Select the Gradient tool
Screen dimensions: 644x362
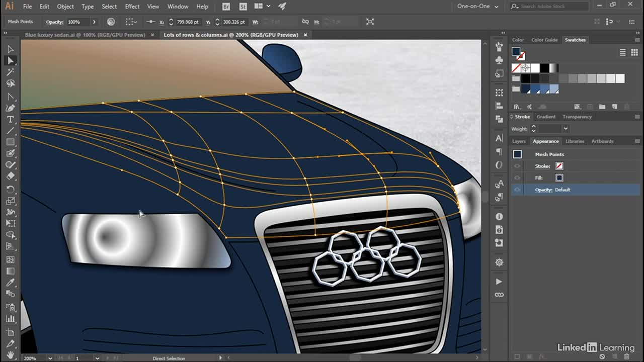coord(10,271)
